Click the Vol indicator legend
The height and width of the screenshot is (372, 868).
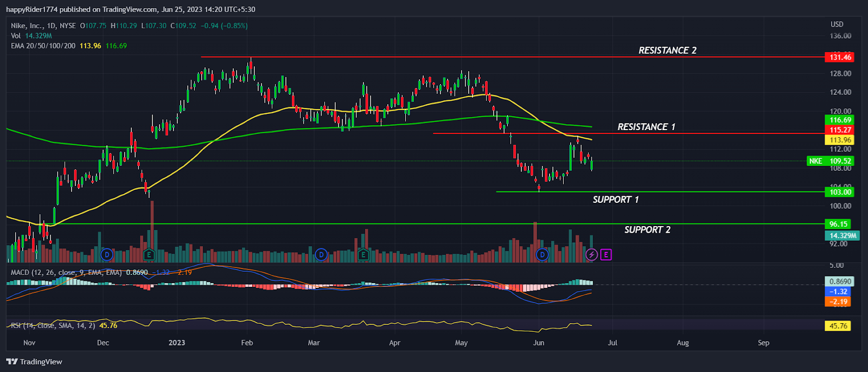point(16,36)
